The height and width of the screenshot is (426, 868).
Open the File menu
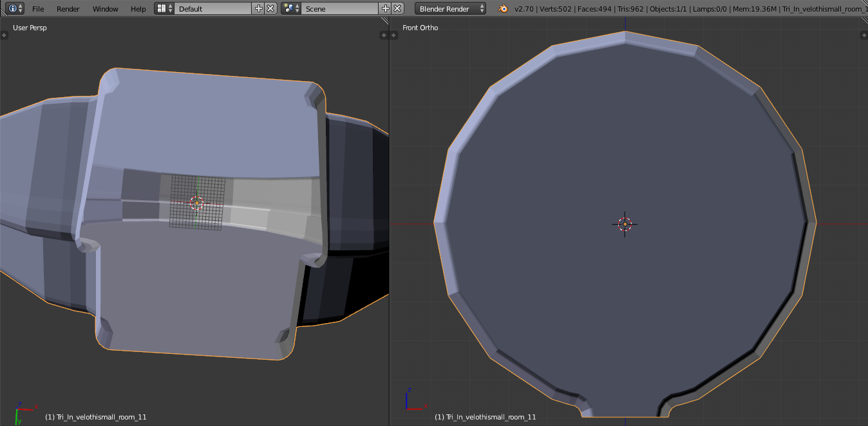(x=38, y=9)
